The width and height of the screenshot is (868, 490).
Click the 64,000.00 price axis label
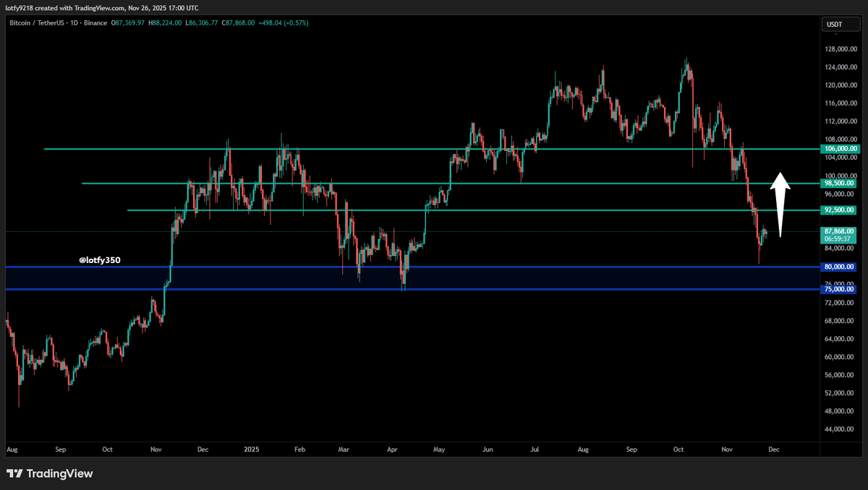(x=840, y=339)
